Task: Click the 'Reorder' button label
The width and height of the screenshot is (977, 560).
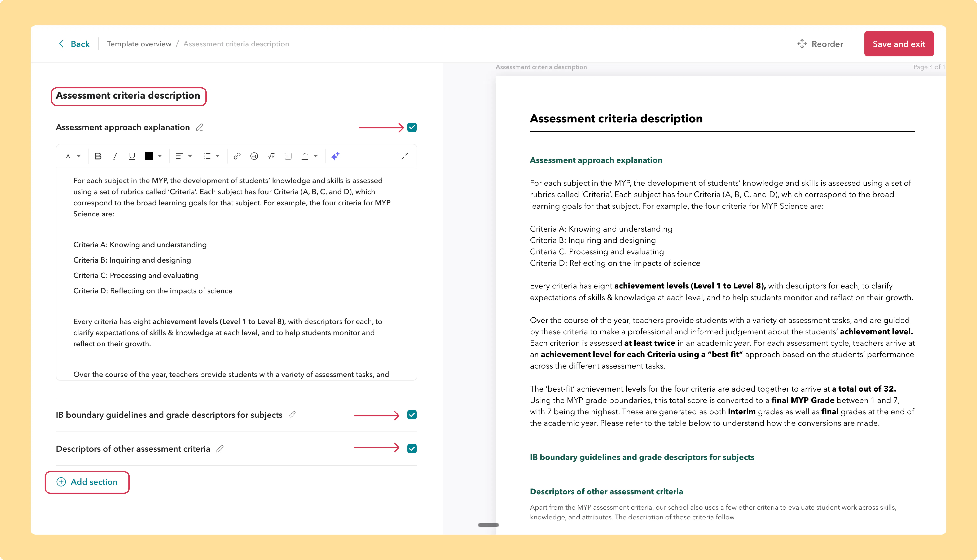Action: click(x=827, y=44)
